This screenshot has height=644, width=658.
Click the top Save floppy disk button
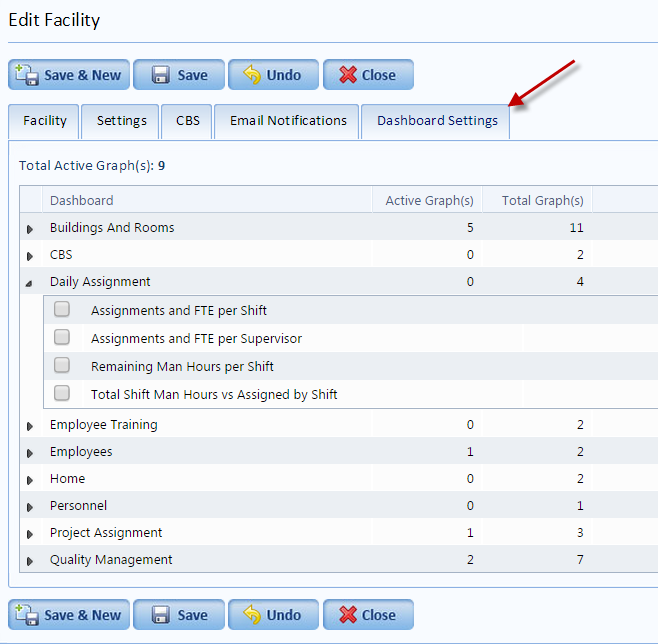pos(179,75)
